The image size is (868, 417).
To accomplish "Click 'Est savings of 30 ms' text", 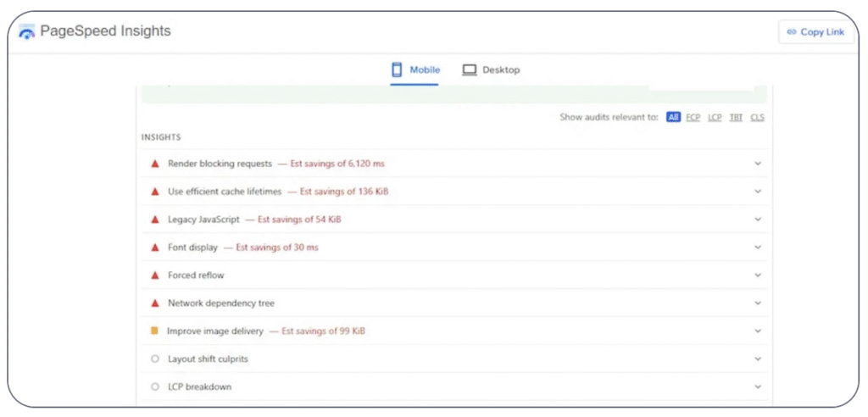I will (277, 247).
